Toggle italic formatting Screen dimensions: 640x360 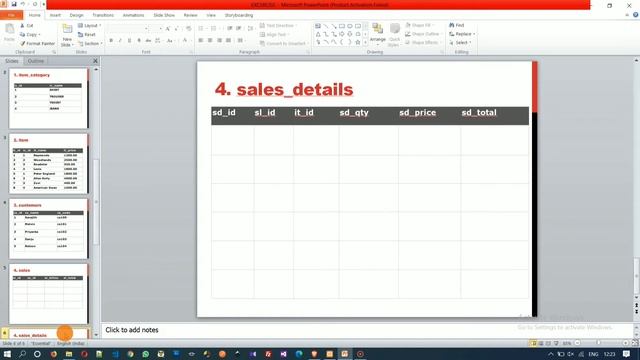[120, 40]
